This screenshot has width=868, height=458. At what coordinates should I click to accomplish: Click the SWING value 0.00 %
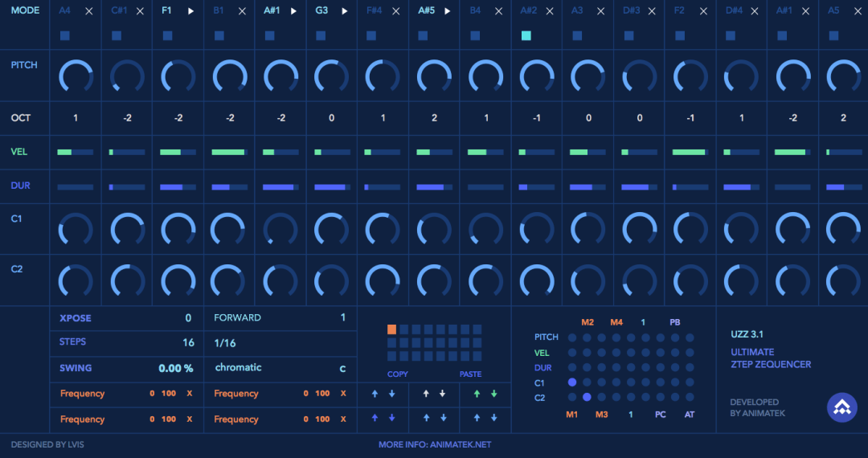tap(176, 368)
